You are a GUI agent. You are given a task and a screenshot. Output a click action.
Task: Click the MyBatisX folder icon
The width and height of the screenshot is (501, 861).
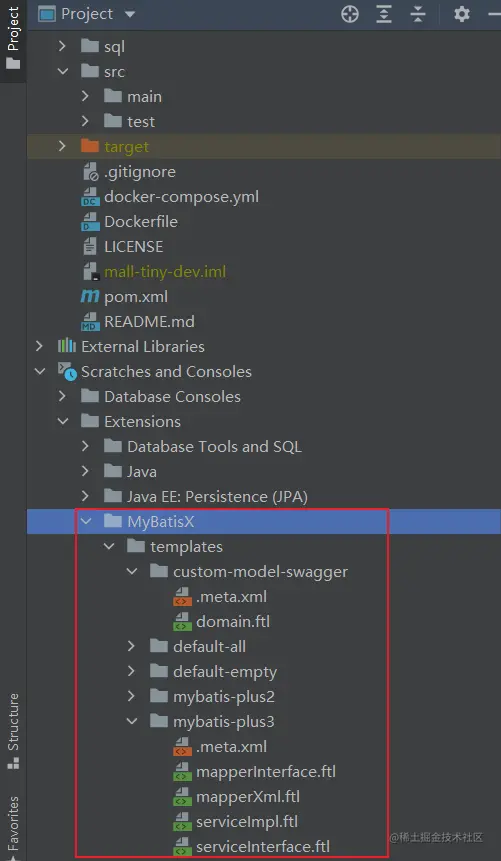pos(113,522)
